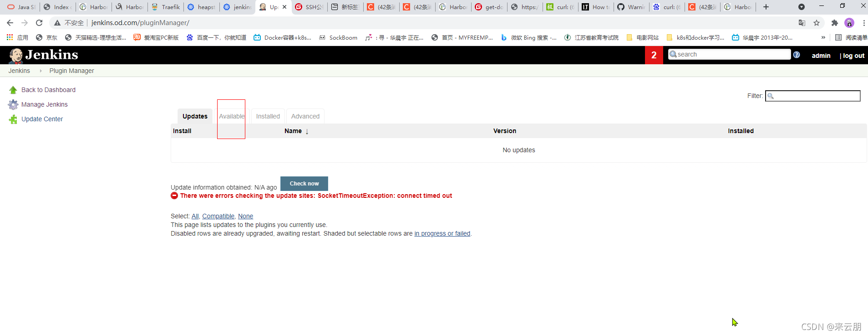Open the Manage Jenkins link

44,104
